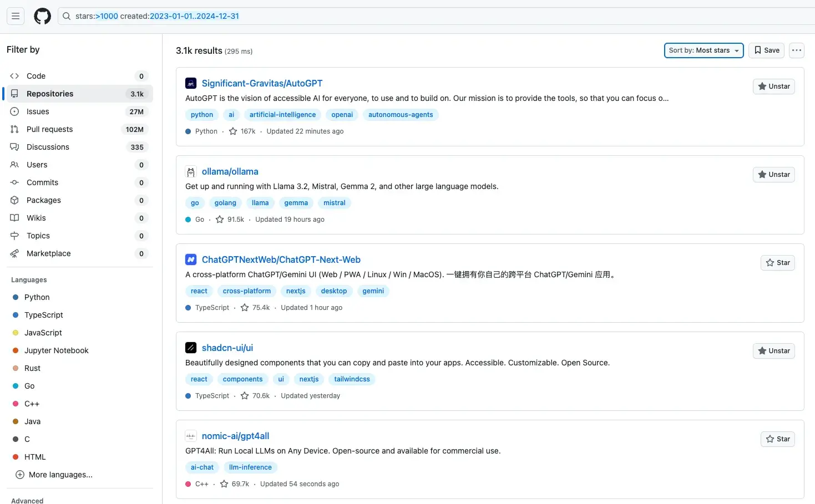
Task: Go to GitHub home via Octocat logo
Action: 42,16
